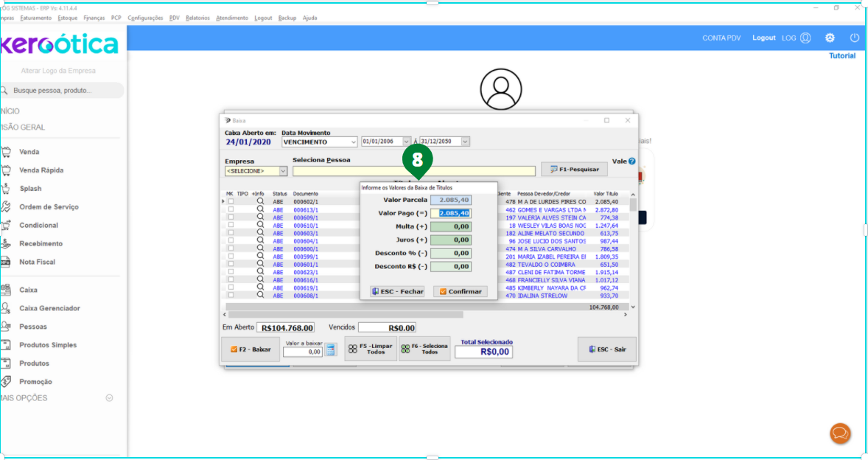
Task: Open Recebimento in the sidebar
Action: (x=41, y=243)
